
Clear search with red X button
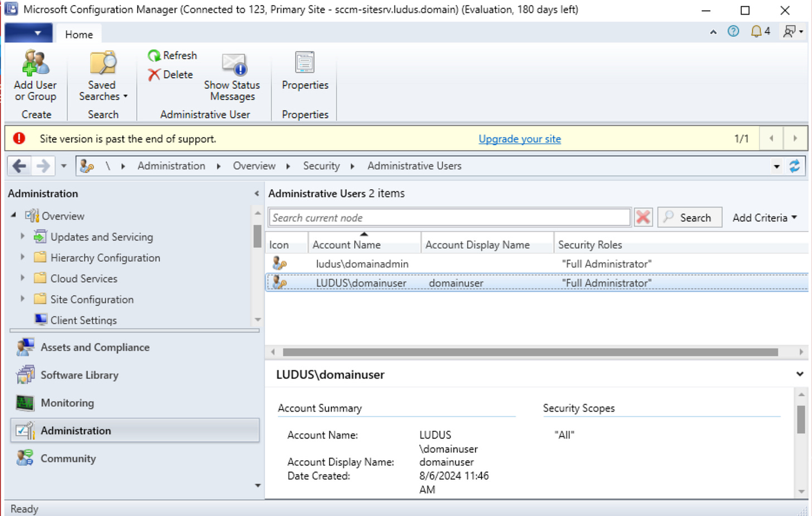point(643,217)
